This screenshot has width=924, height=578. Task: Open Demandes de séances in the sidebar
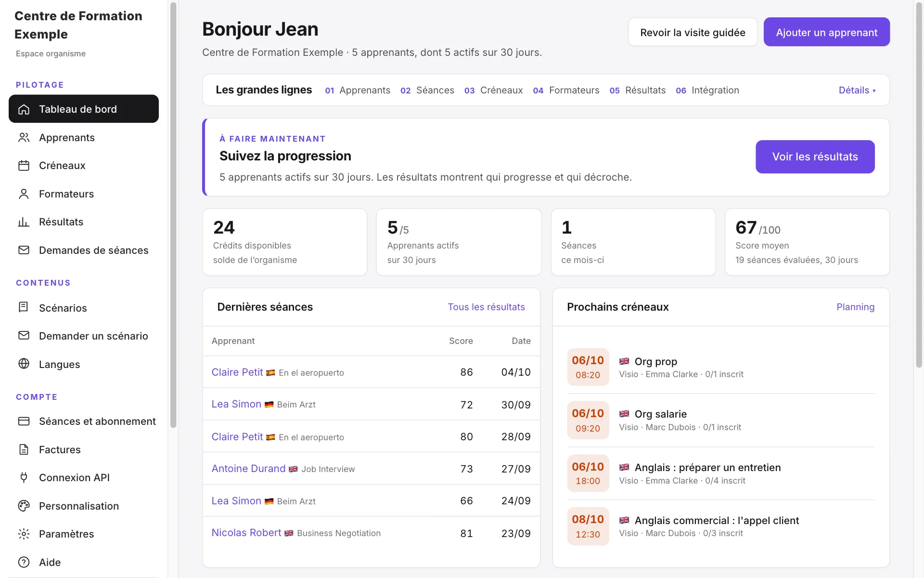84,250
